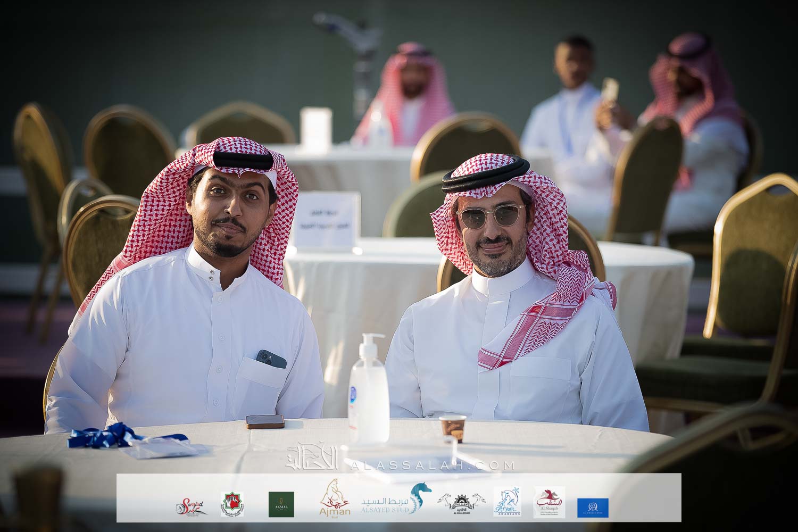Click the phone in the shirt pocket
This screenshot has height=532, width=798.
271,359
